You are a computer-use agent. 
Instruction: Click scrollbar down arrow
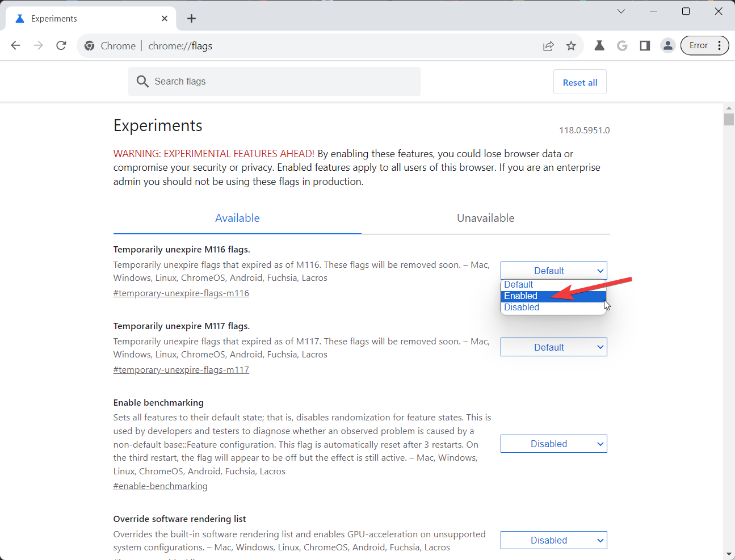pos(729,554)
